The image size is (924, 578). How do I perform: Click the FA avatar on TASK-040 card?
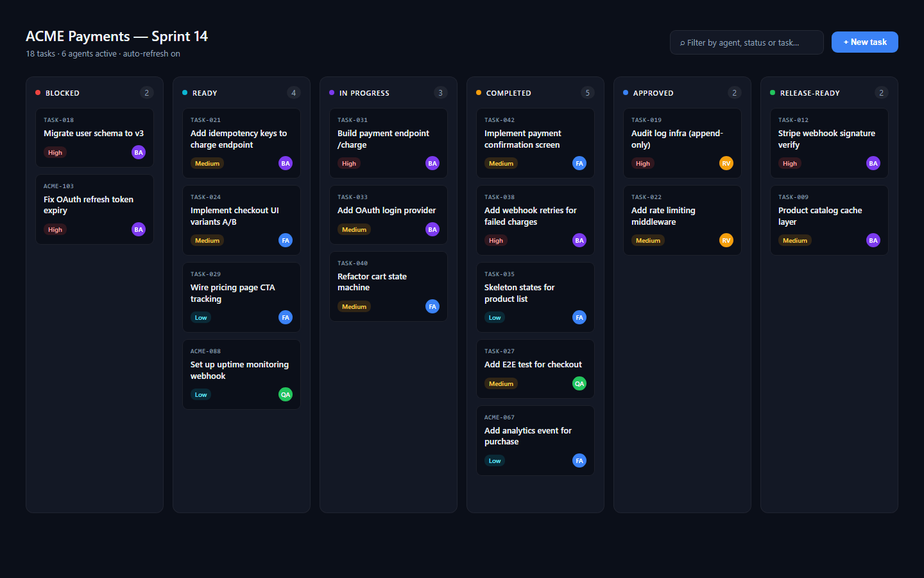tap(432, 306)
